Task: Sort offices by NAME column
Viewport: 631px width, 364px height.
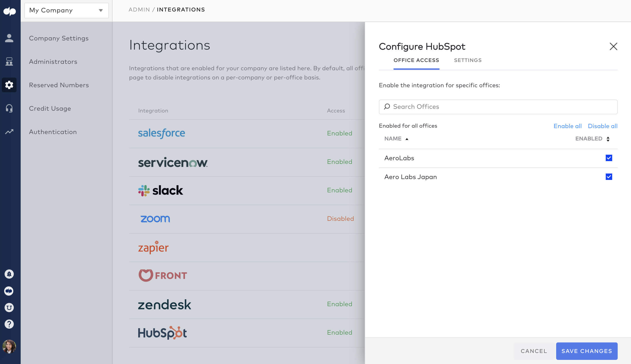Action: [396, 139]
